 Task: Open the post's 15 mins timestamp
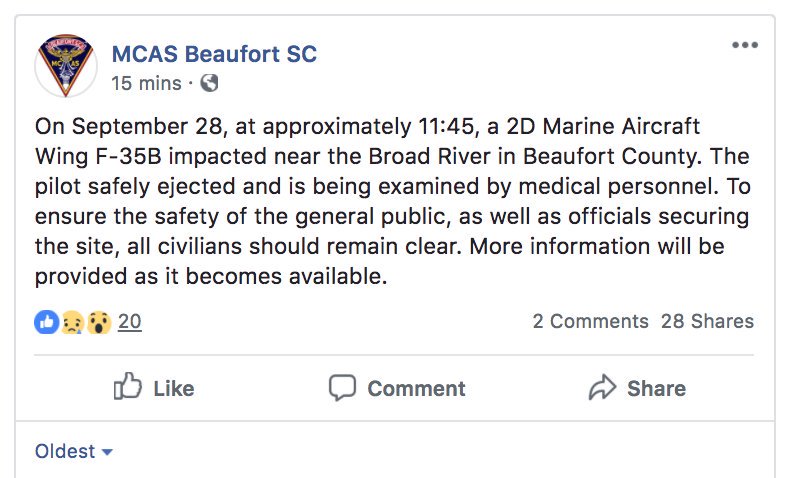[x=146, y=83]
